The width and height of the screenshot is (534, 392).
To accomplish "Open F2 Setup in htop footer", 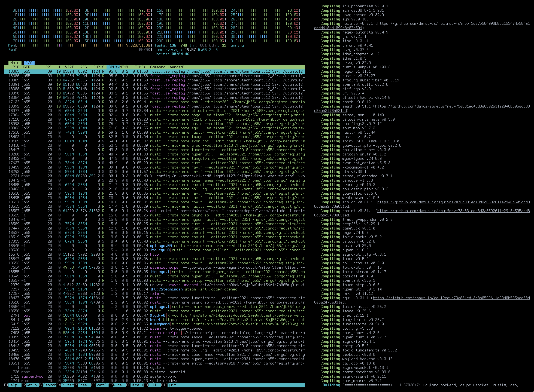I will coord(30,385).
